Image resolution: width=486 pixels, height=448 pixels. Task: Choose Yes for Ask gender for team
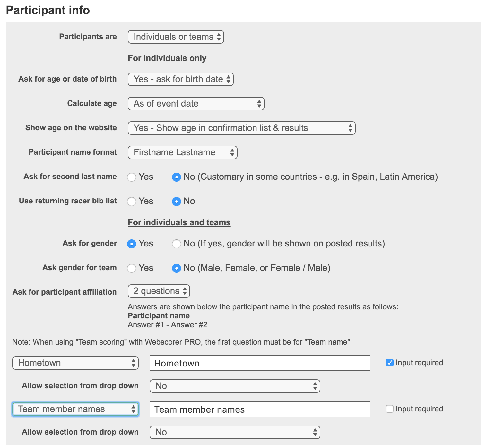coord(132,268)
